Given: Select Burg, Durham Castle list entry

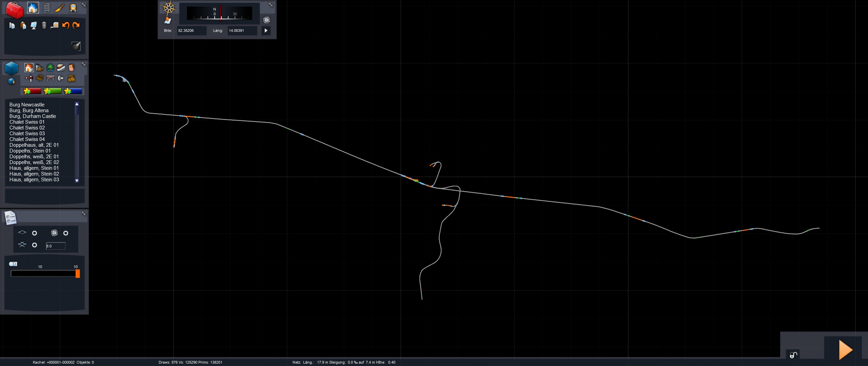Looking at the screenshot, I should [x=33, y=116].
